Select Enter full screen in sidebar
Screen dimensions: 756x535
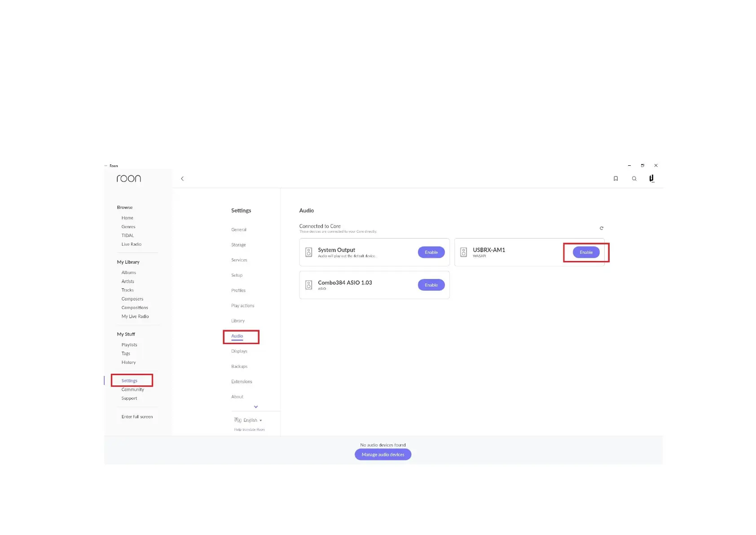click(x=137, y=417)
